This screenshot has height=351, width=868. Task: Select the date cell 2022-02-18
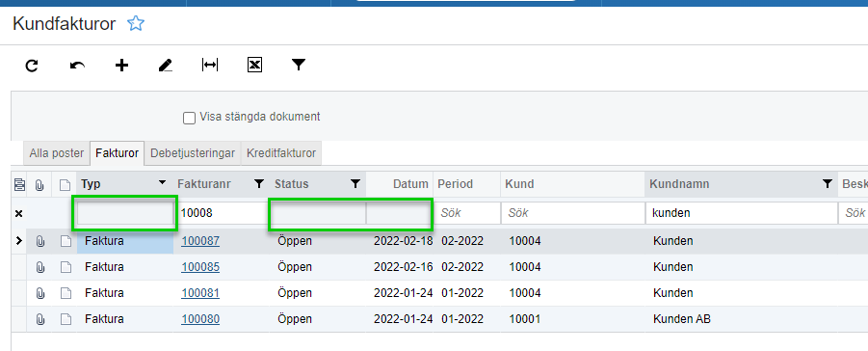pyautogui.click(x=403, y=241)
